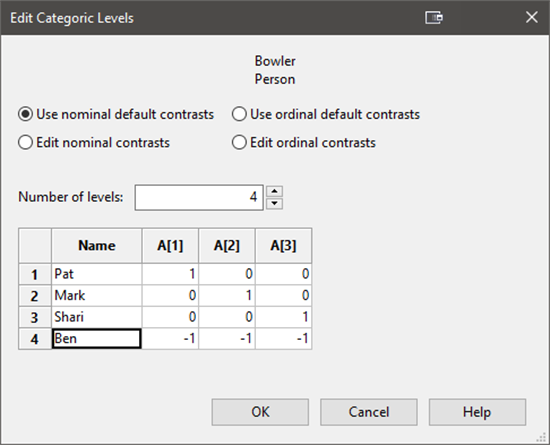Open Help for this dialog
The height and width of the screenshot is (445, 550).
(477, 412)
